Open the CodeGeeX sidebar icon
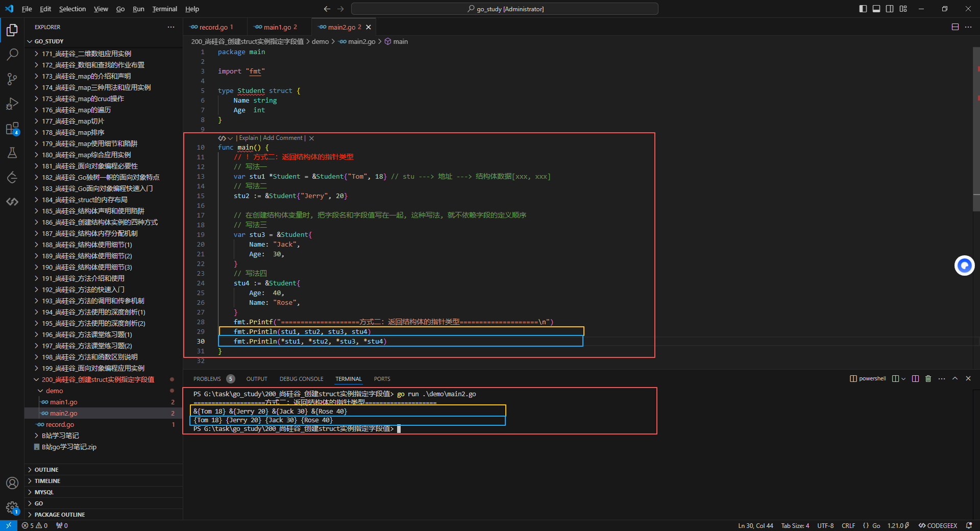980x531 pixels. pos(12,202)
